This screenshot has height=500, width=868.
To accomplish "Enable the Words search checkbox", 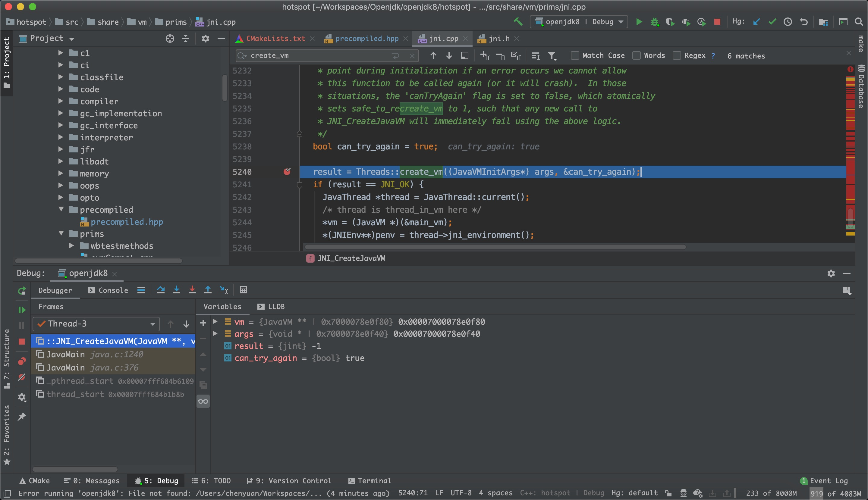I will (x=637, y=56).
